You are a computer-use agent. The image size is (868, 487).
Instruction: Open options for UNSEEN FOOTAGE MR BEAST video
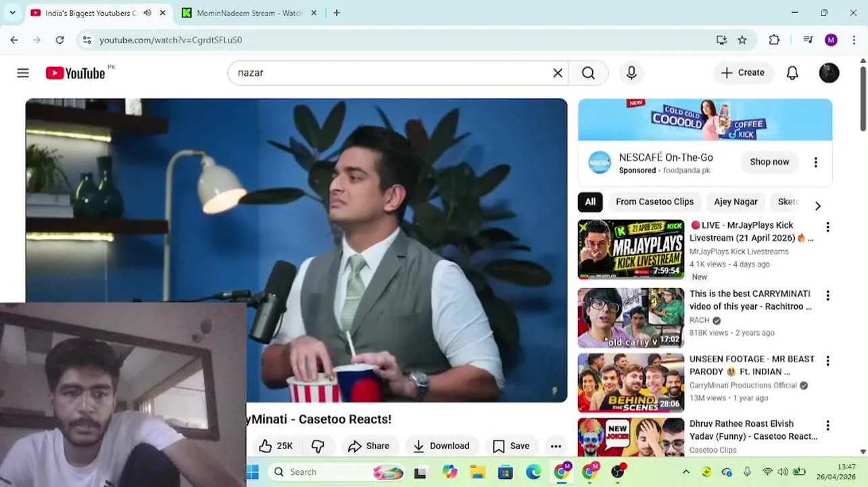pyautogui.click(x=827, y=361)
